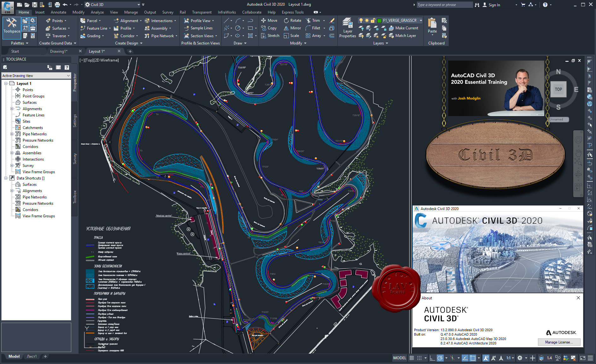Click the Erase tool icon
This screenshot has height=364, width=596.
click(332, 21)
